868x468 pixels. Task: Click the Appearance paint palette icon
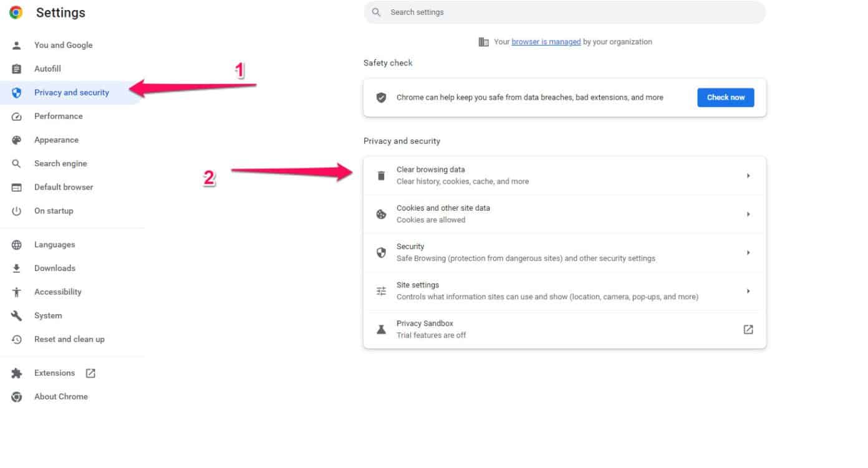pyautogui.click(x=16, y=140)
